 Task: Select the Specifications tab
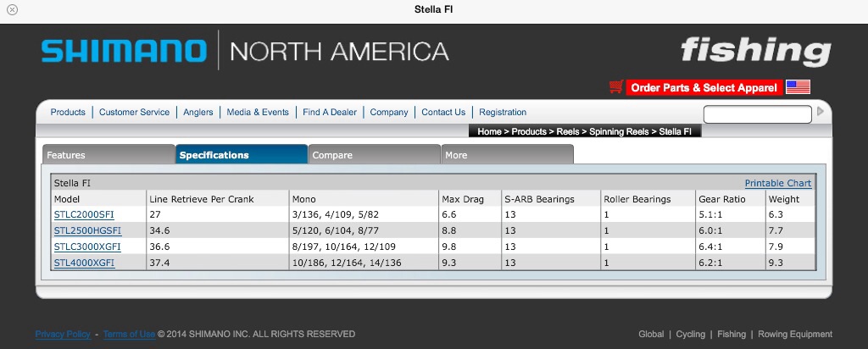point(242,154)
